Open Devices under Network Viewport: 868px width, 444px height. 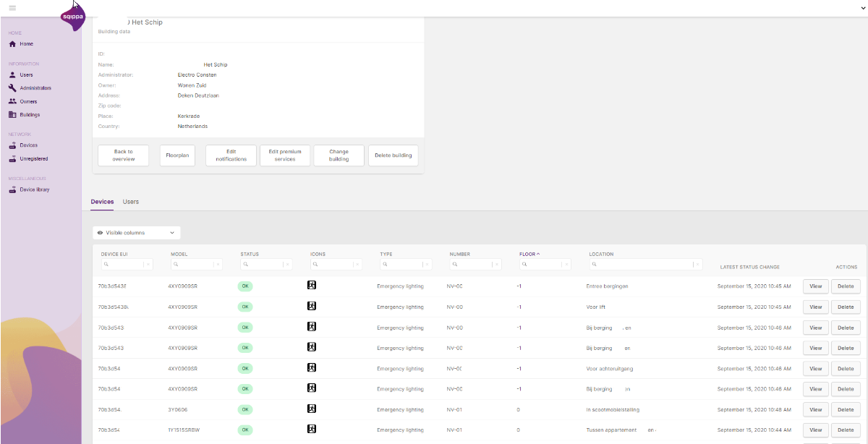(28, 145)
